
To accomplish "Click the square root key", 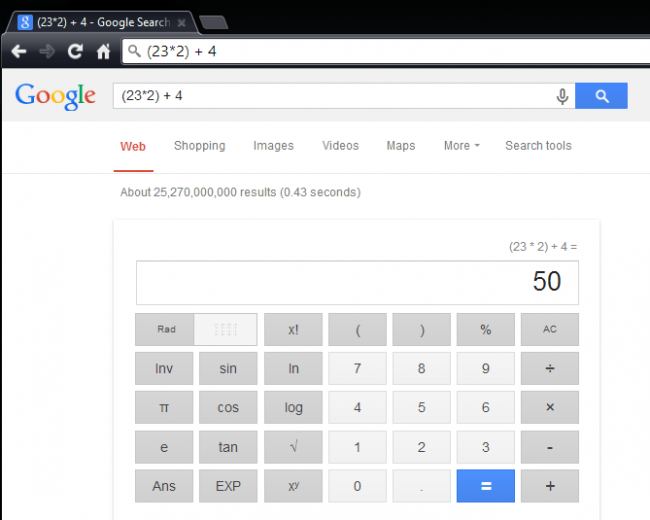I will (293, 447).
